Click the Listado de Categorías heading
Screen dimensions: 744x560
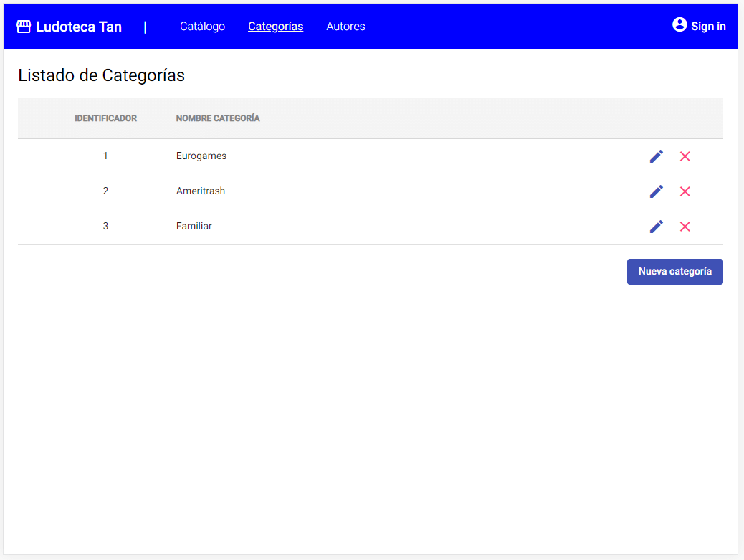pos(101,75)
